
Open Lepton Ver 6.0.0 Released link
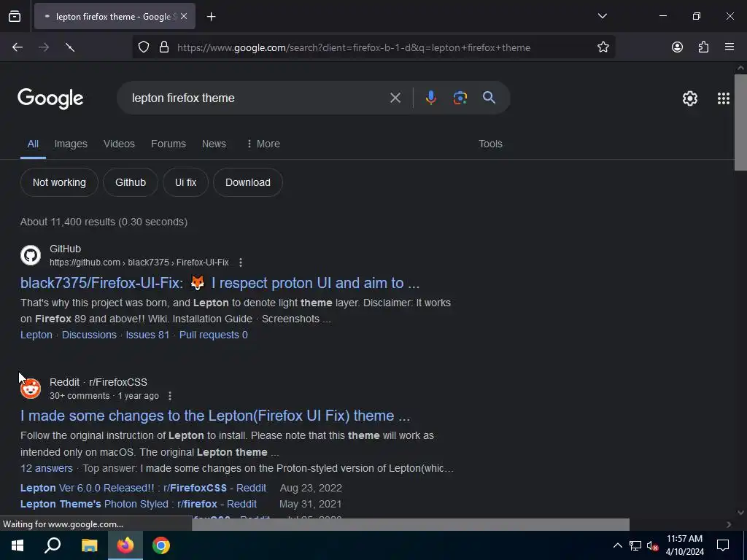(x=143, y=488)
